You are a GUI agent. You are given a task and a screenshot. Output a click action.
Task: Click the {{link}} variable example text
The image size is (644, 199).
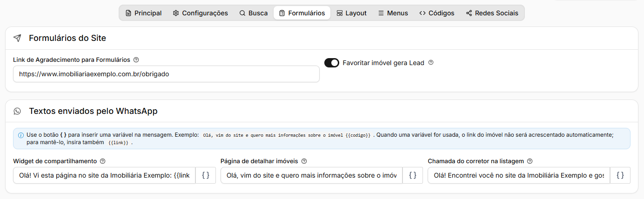[x=118, y=143]
